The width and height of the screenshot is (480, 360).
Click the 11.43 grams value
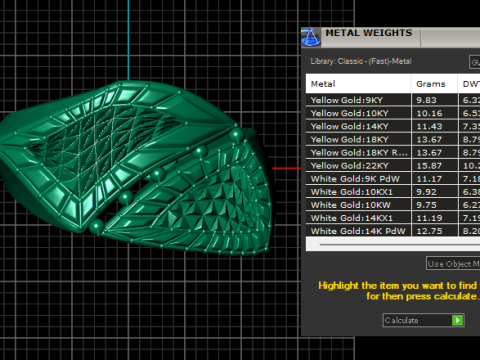point(429,126)
